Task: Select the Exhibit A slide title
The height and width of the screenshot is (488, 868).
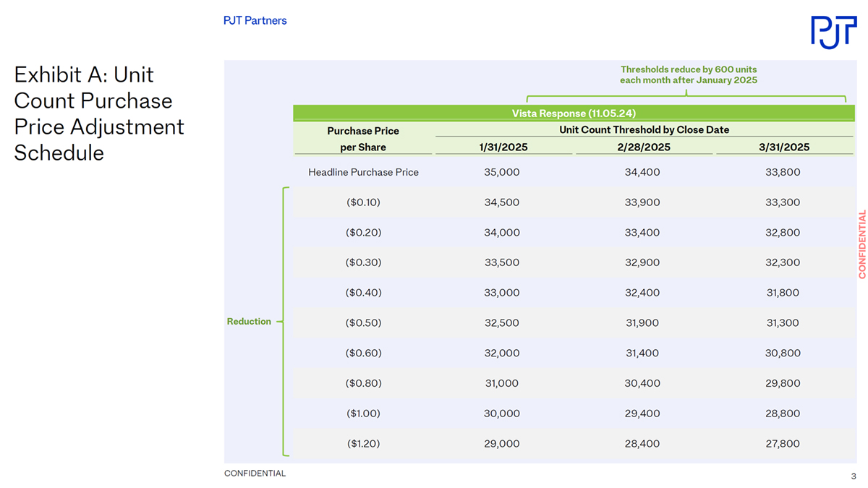Action: tap(99, 114)
